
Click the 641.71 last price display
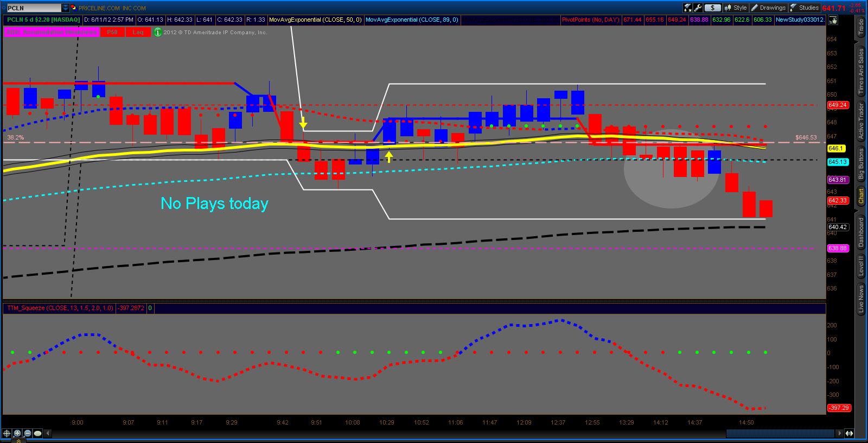pos(834,8)
